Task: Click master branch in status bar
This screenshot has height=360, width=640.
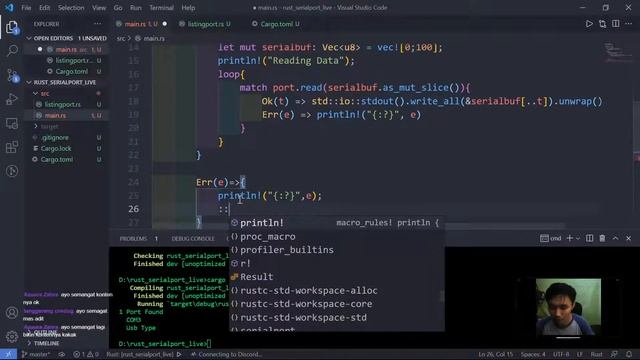Action: pos(36,354)
